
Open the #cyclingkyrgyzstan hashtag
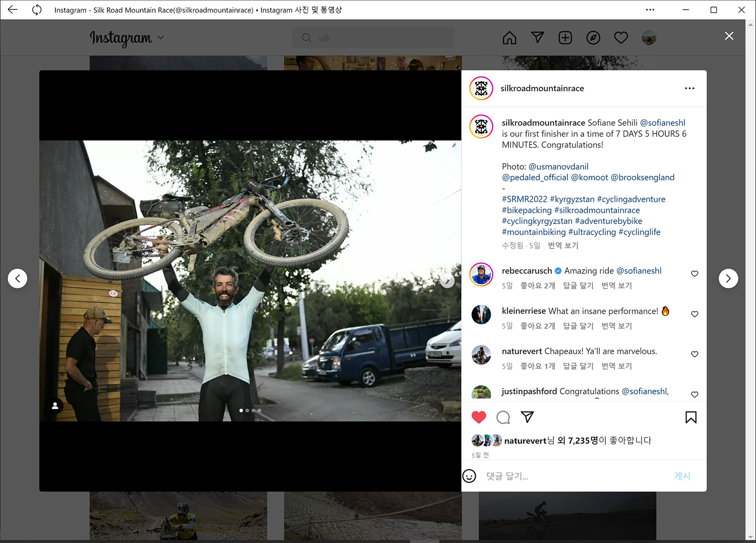click(x=537, y=221)
